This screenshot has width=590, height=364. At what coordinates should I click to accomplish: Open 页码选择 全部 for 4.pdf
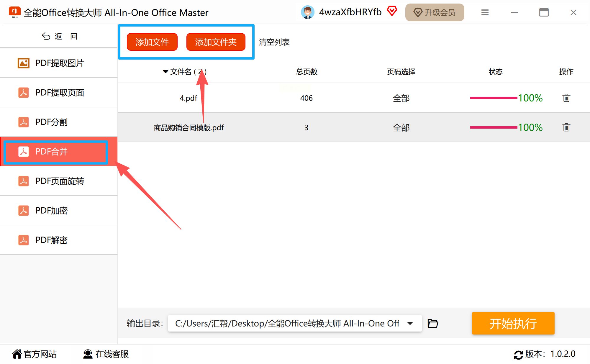(x=401, y=98)
